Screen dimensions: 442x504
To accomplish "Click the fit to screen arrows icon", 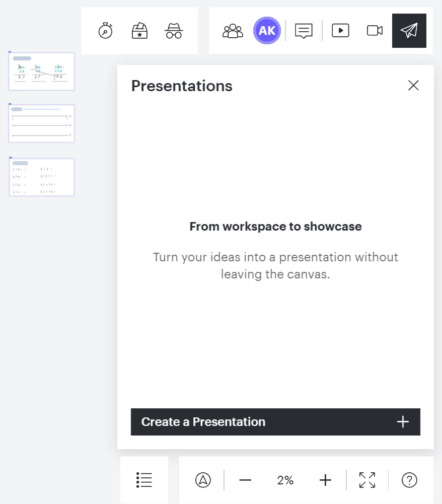I will point(367,480).
